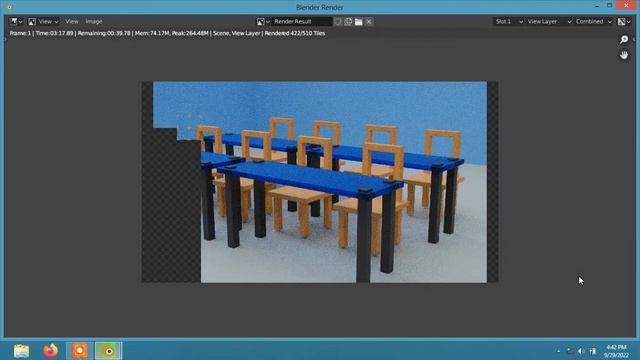This screenshot has width=640, height=360.
Task: Open the image browse dropdown beside Render Result
Action: [x=263, y=22]
